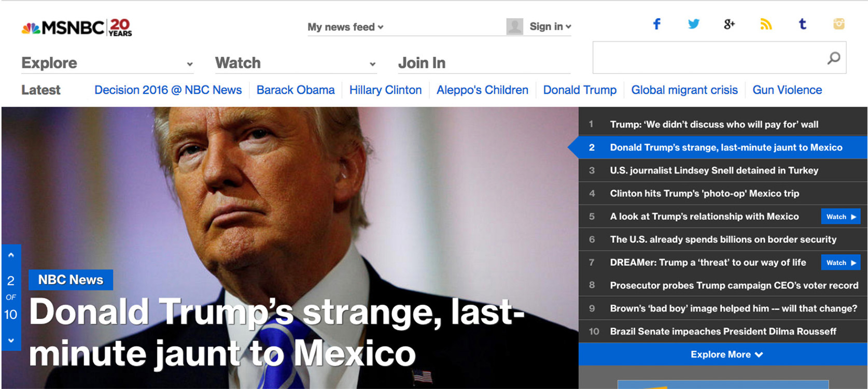
Task: Open DREAMer: Trump a threat story
Action: tap(708, 263)
